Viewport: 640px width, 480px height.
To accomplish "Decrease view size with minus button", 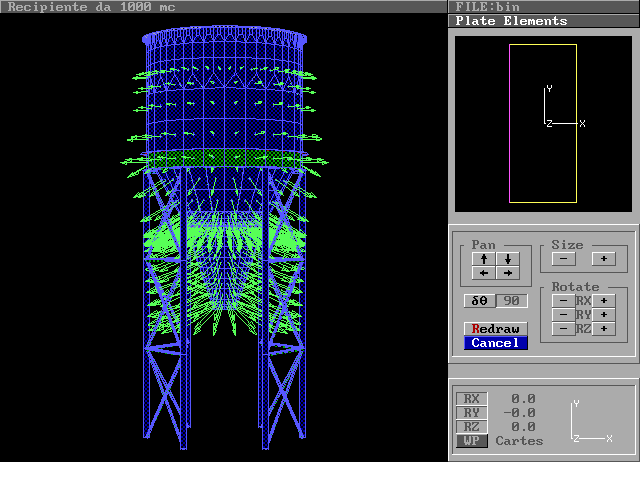I will pyautogui.click(x=563, y=259).
